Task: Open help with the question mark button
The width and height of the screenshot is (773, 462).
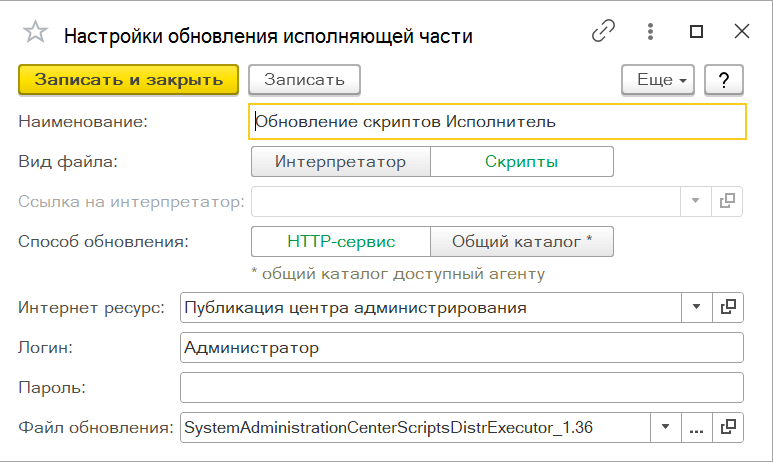Action: tap(722, 79)
